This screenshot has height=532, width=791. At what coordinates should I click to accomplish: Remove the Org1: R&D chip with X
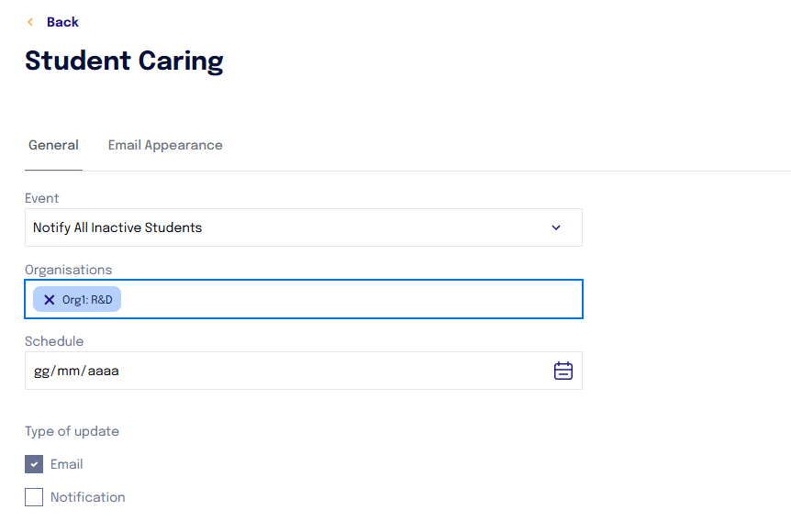(x=49, y=300)
